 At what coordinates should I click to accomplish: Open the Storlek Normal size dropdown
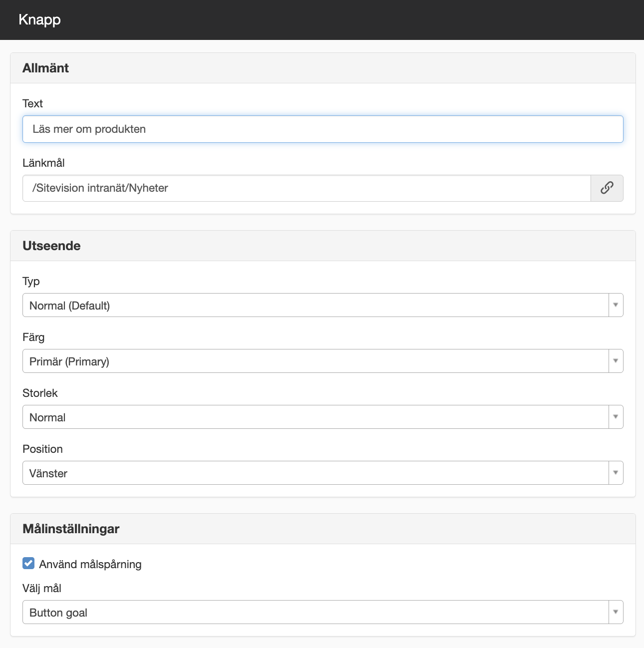pos(322,417)
